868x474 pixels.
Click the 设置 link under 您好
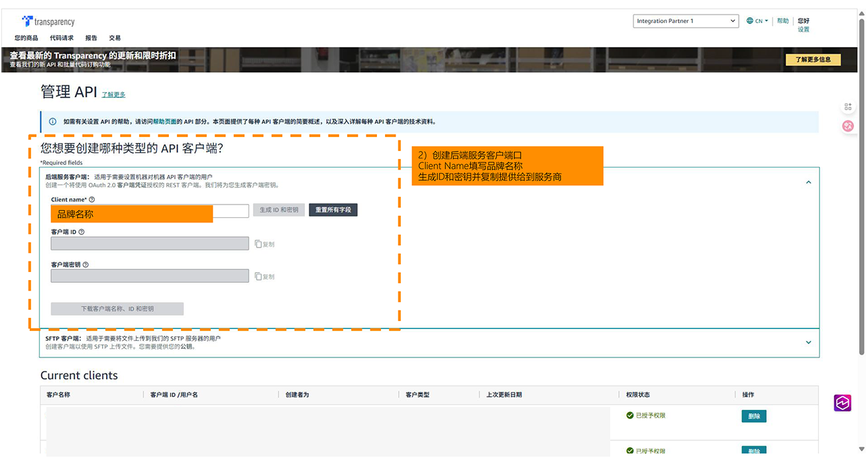(x=803, y=30)
